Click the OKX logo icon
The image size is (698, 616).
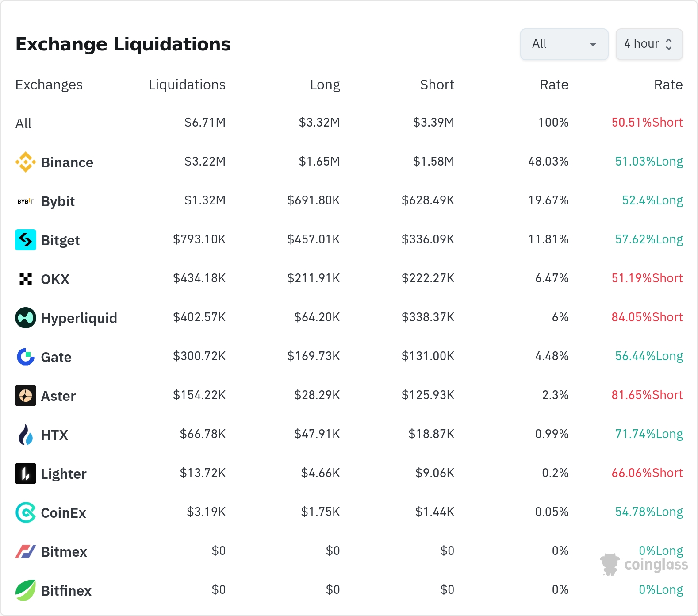26,279
